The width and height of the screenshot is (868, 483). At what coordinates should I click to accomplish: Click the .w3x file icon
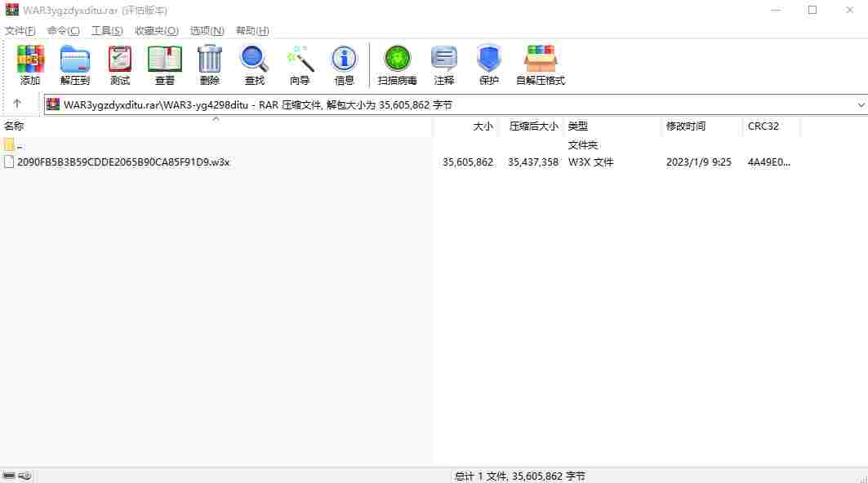click(x=9, y=162)
